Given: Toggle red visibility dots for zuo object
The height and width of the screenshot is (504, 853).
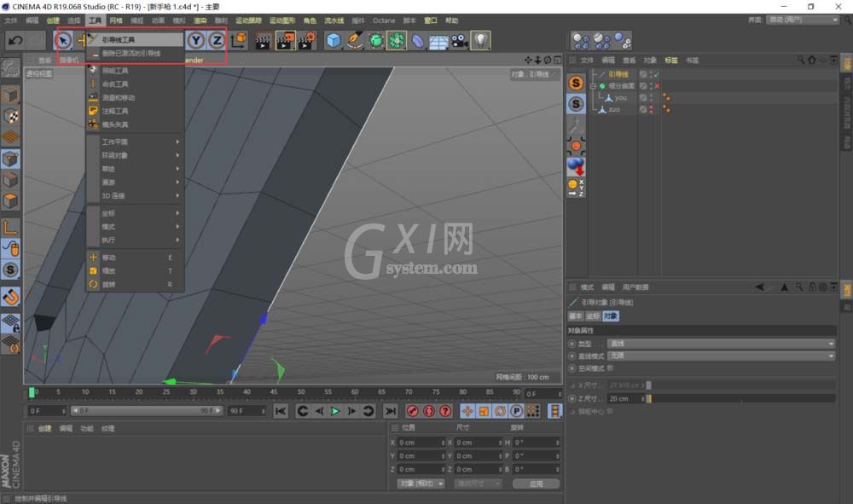Looking at the screenshot, I should (651, 110).
